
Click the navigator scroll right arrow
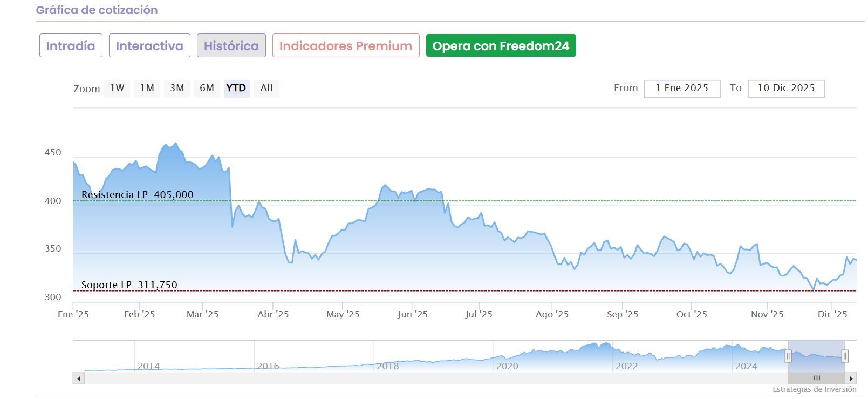tap(851, 378)
